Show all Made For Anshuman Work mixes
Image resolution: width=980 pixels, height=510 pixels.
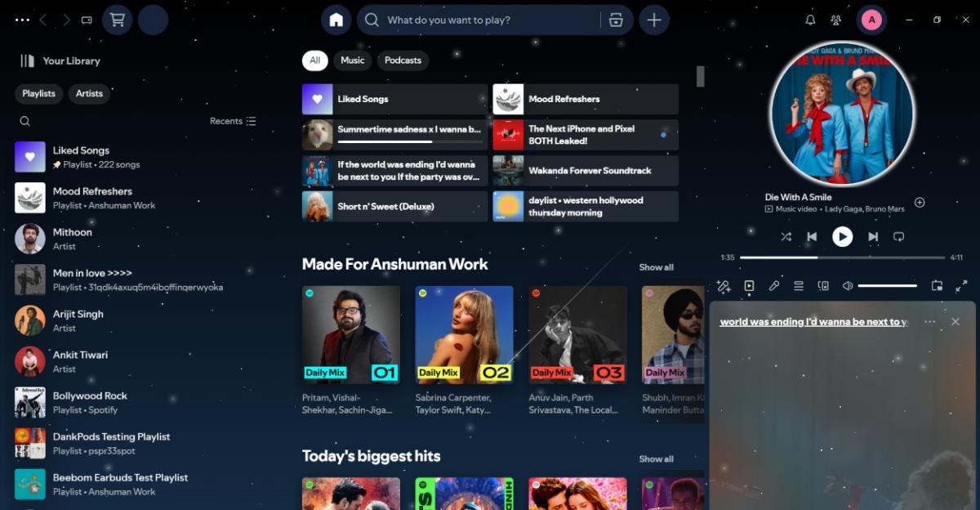[x=656, y=266]
